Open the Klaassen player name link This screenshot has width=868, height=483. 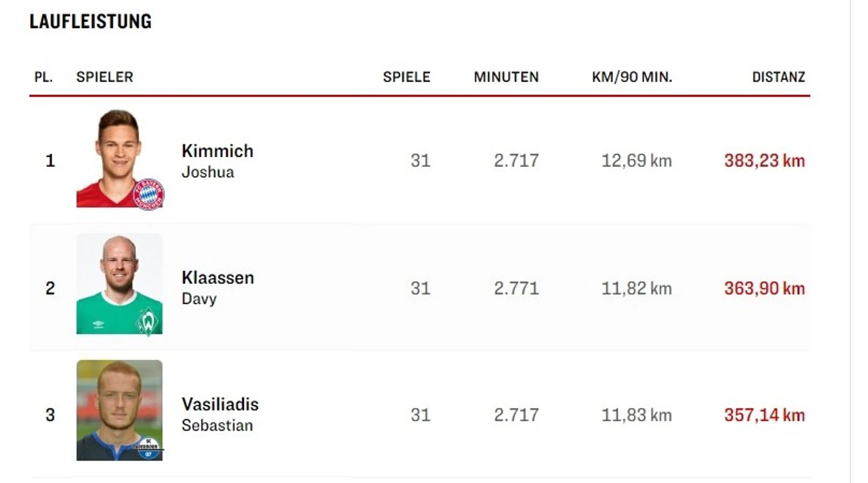tap(218, 277)
